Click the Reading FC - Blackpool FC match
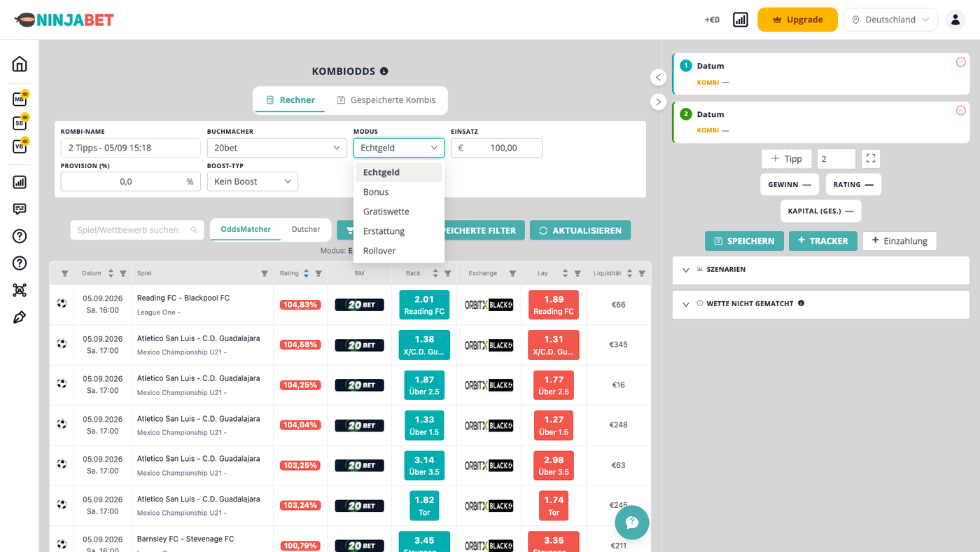980x552 pixels. click(183, 298)
